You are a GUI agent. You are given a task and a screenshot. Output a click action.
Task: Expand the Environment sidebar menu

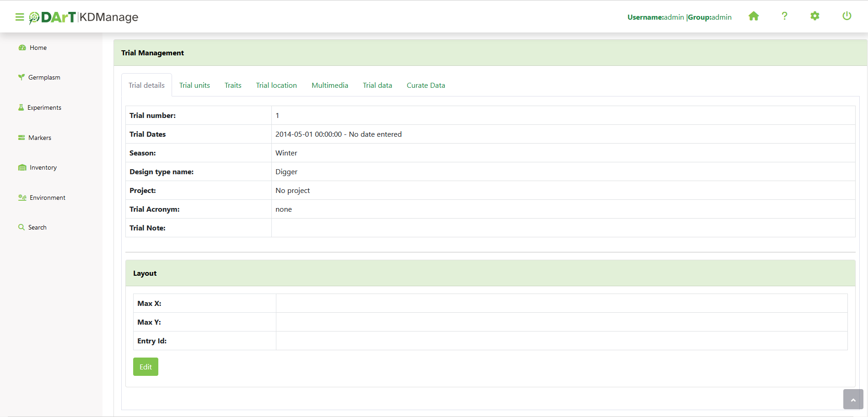tap(47, 198)
